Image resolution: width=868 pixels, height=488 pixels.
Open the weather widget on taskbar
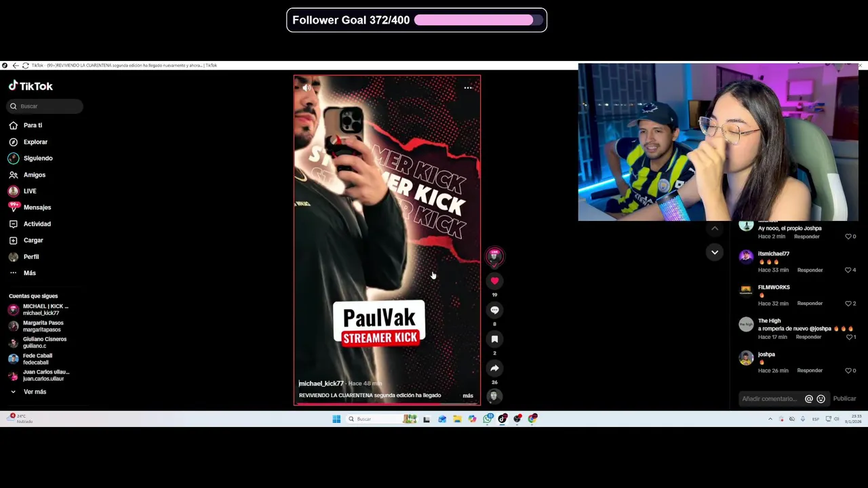click(20, 418)
